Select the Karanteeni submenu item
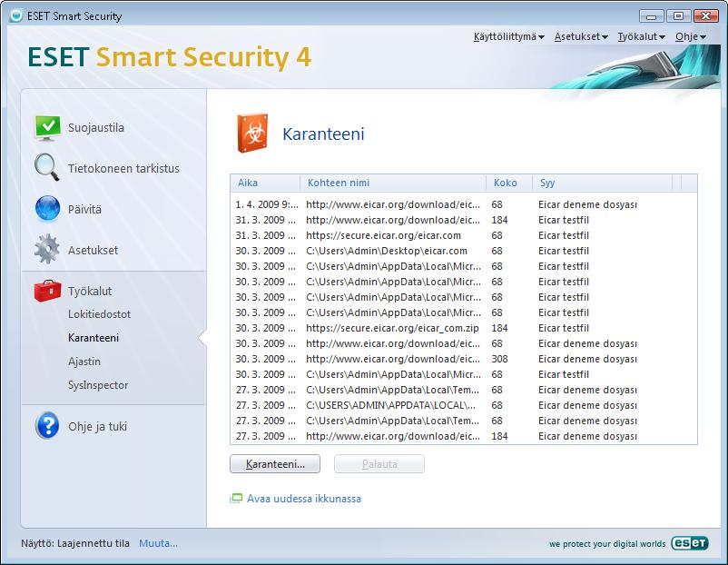Viewport: 728px width, 565px height. (x=93, y=338)
